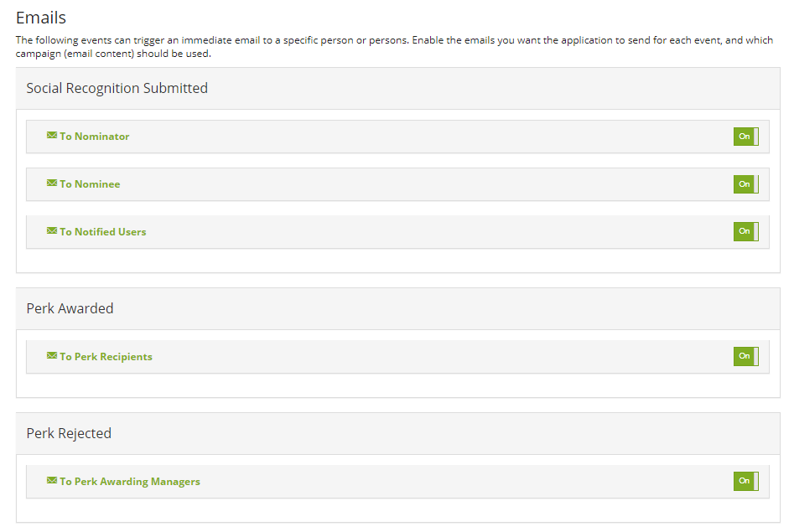794x532 pixels.
Task: Select the To Notified Users entry
Action: point(104,231)
